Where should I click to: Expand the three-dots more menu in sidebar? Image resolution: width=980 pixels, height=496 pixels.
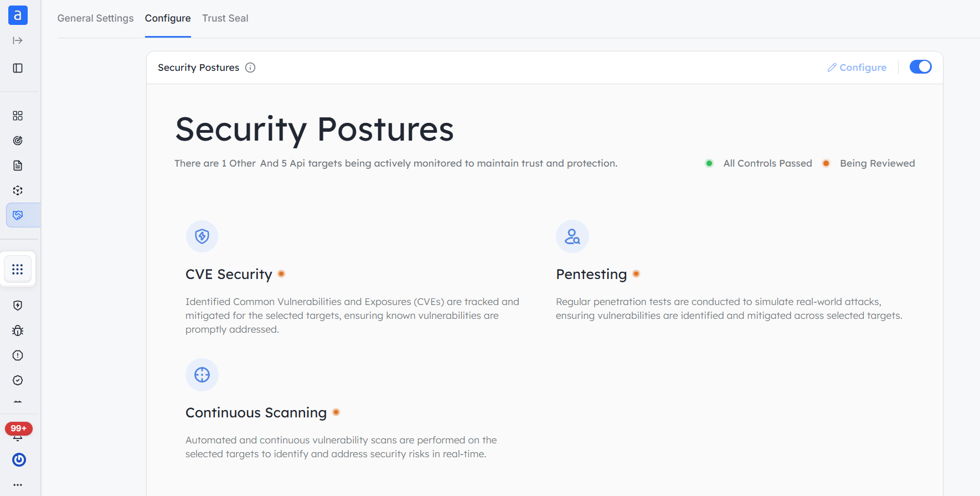tap(18, 485)
